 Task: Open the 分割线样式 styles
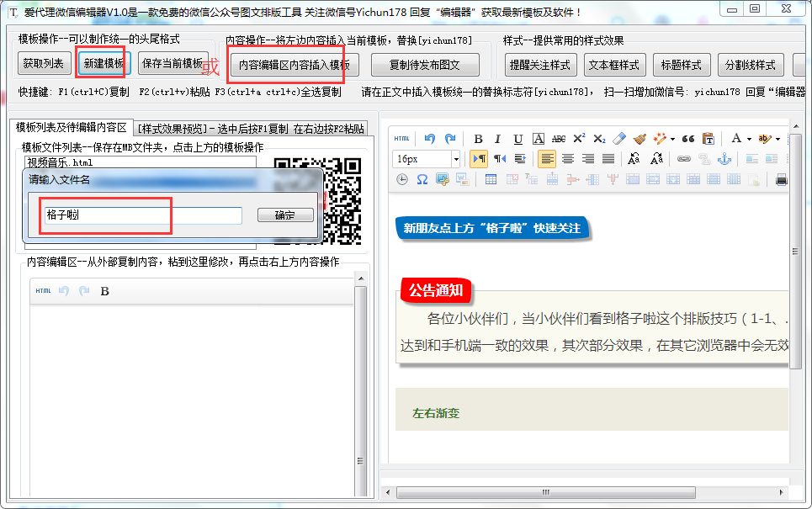point(751,65)
